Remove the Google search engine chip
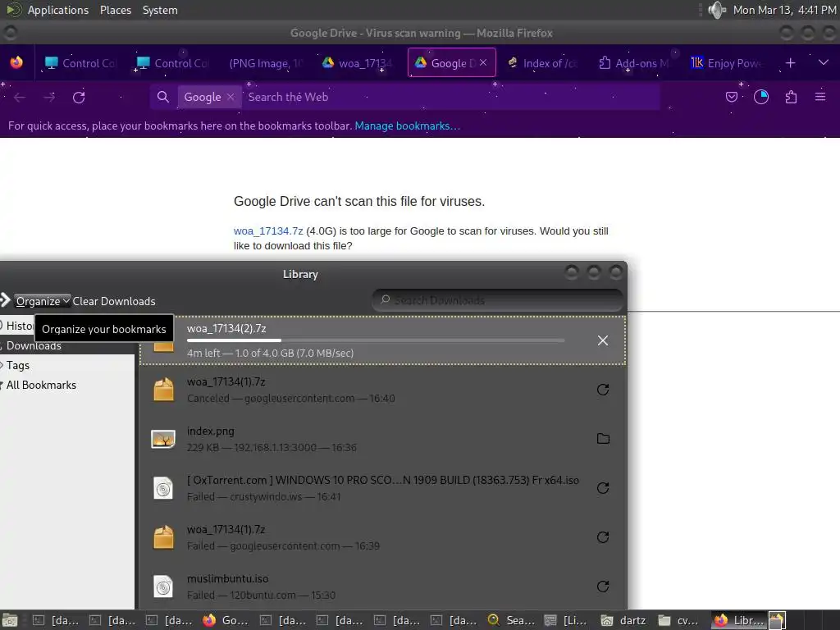 [x=231, y=97]
